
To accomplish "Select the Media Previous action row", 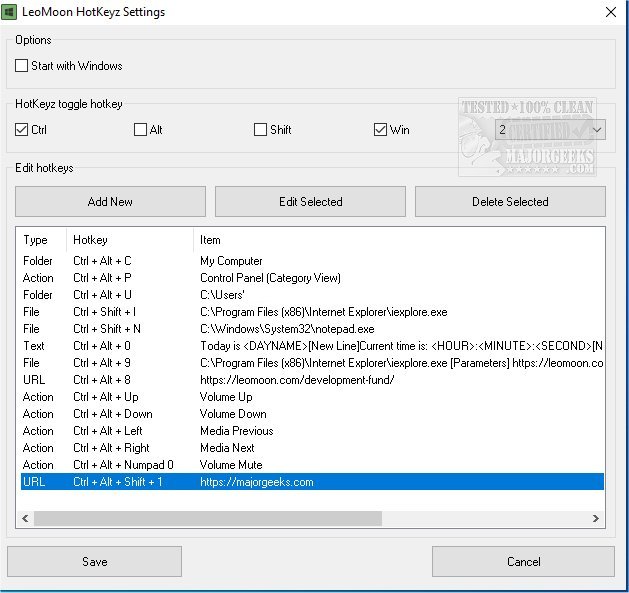I will pos(312,431).
